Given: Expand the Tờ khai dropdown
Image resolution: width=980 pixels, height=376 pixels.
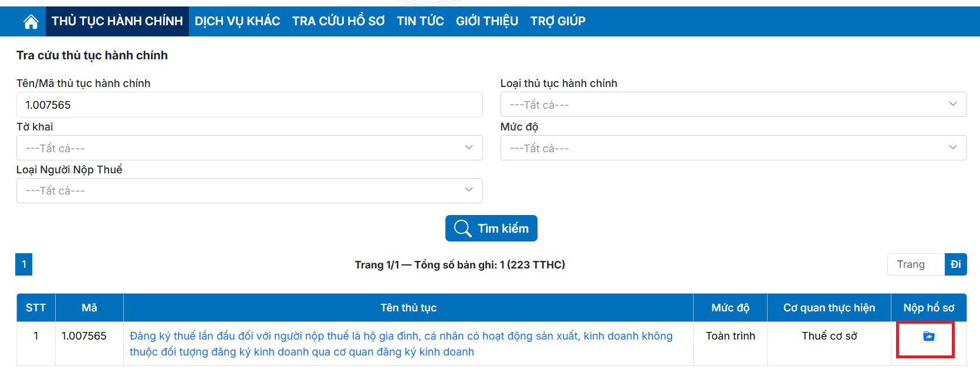Looking at the screenshot, I should click(249, 148).
